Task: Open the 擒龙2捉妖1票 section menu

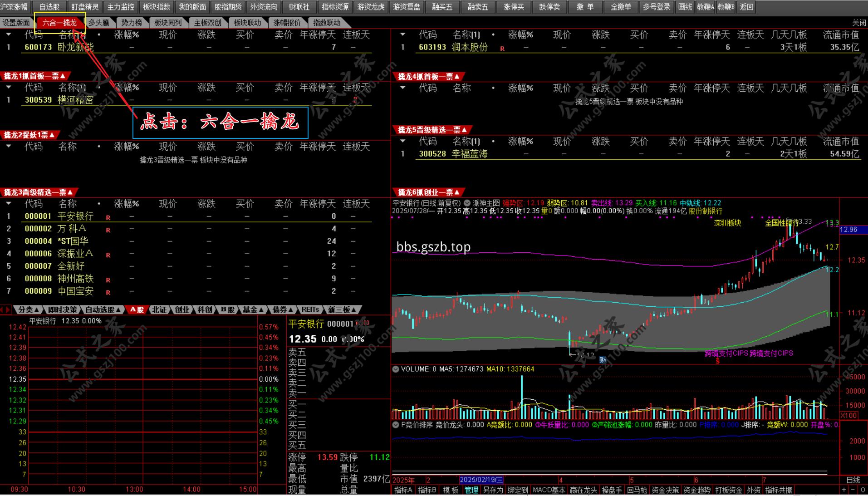Action: [29, 135]
